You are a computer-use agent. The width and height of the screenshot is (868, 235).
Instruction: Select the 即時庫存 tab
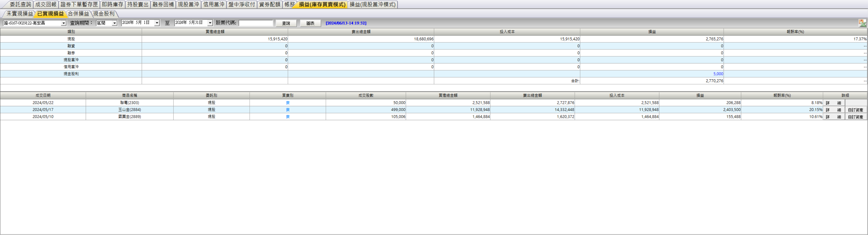(113, 4)
